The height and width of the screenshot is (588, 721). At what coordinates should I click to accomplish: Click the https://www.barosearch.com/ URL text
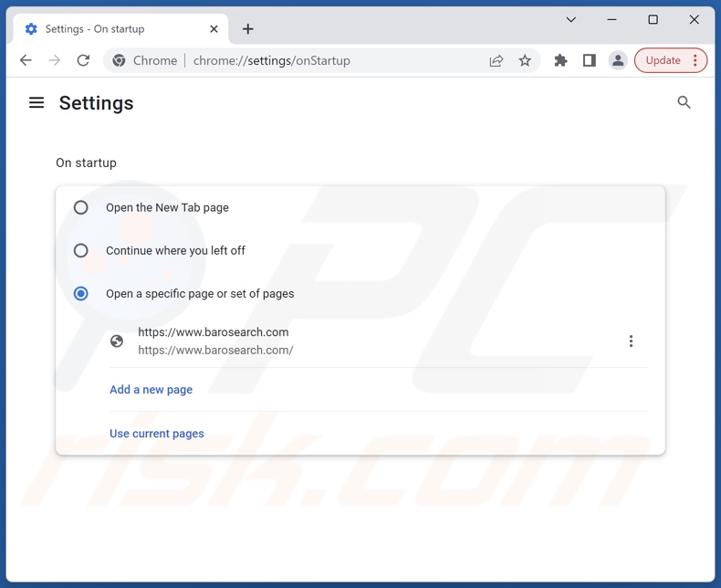[215, 350]
